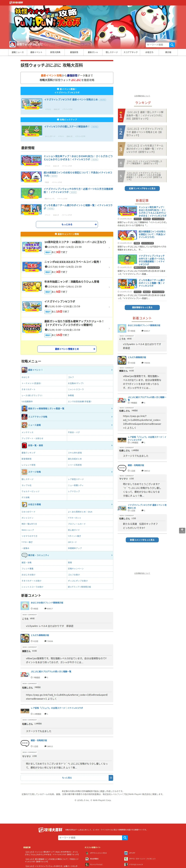Image resolution: width=186 pixels, height=868 pixels.
Task: Open 妖怪大辞典 in the navigation bar
Action: coord(55,52)
